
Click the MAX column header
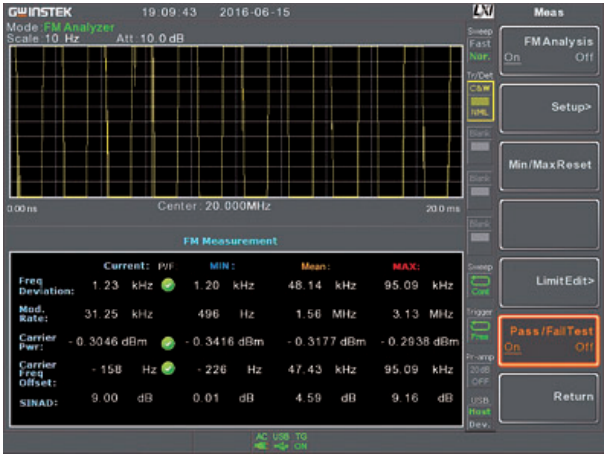tap(406, 266)
